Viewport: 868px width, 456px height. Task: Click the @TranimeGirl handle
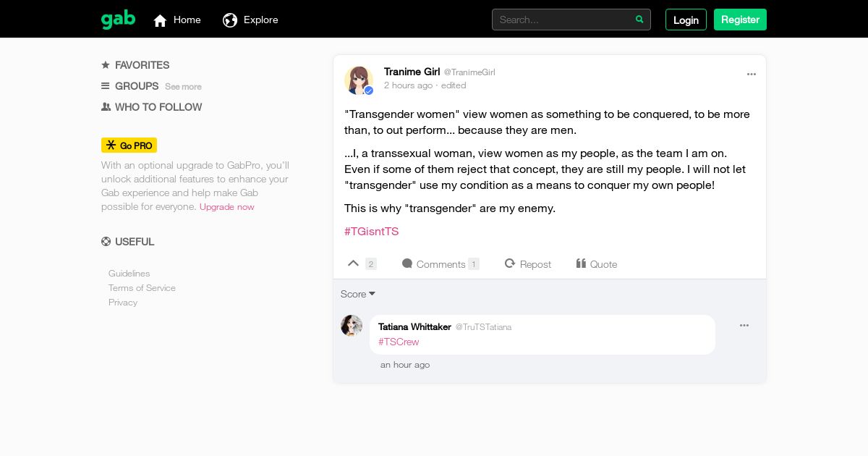(469, 72)
